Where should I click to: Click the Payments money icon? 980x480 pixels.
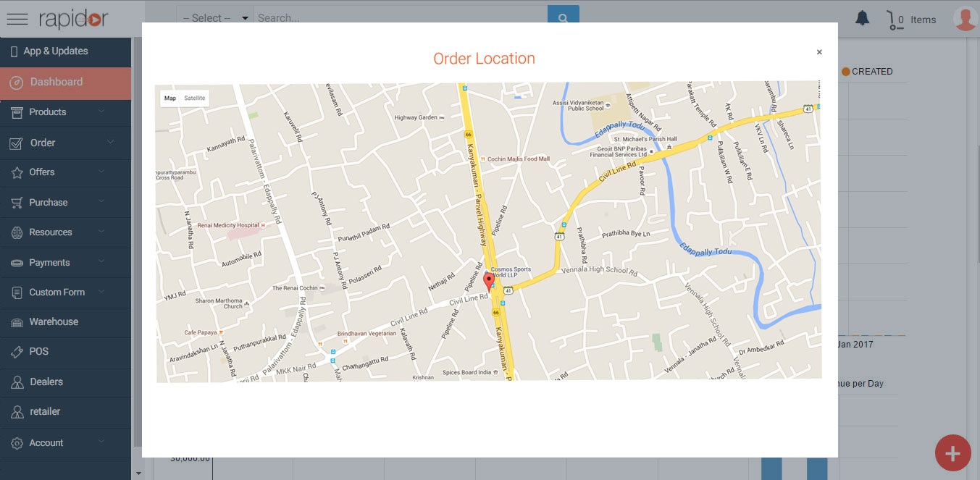pos(17,263)
